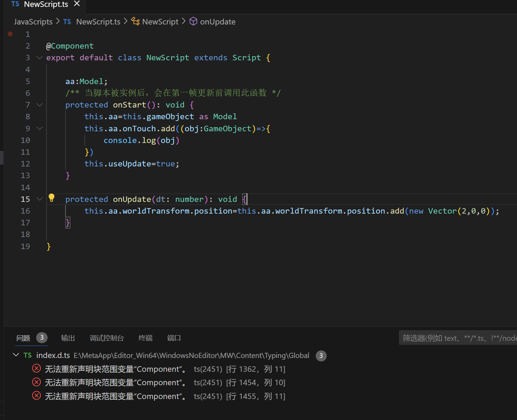Open NewScript class breadcrumb item
The width and height of the screenshot is (517, 420).
[160, 22]
